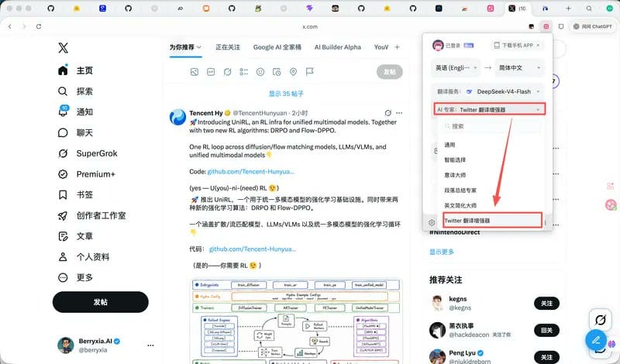Click the pink translator extension toolbar icon

tap(546, 26)
